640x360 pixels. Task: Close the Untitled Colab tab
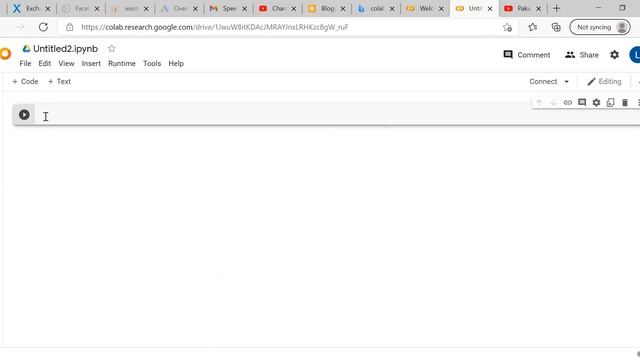[x=490, y=9]
